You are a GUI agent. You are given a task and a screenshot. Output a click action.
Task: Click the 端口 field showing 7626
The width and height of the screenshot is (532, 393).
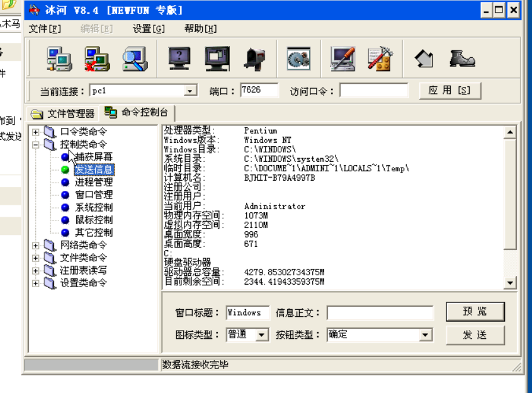click(x=259, y=90)
